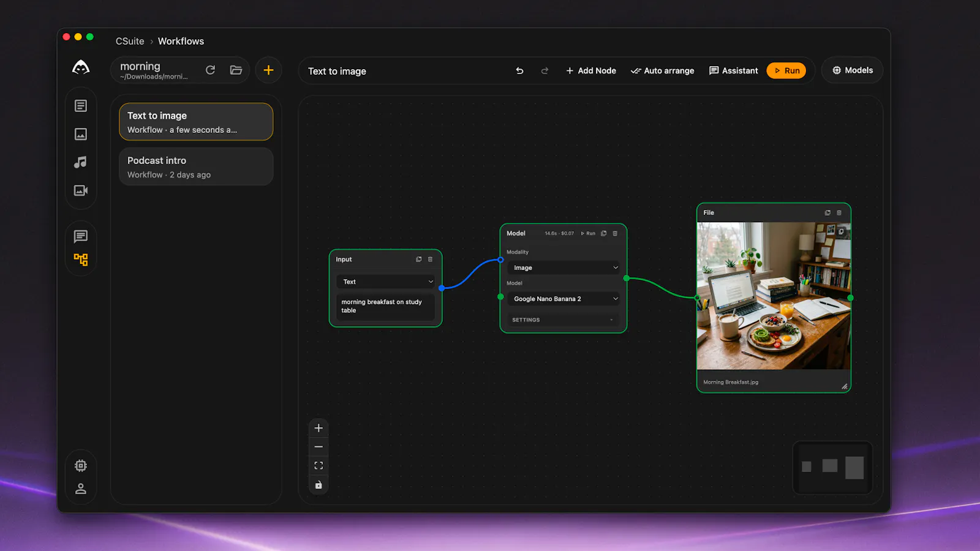Open the Text input type dropdown
Viewport: 980px width, 551px height.
(386, 282)
